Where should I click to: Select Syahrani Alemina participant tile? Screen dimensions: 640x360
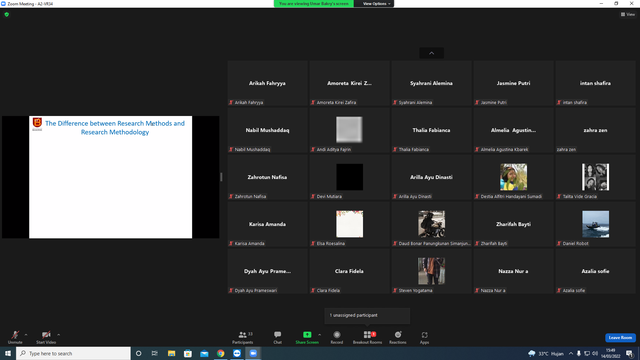431,83
